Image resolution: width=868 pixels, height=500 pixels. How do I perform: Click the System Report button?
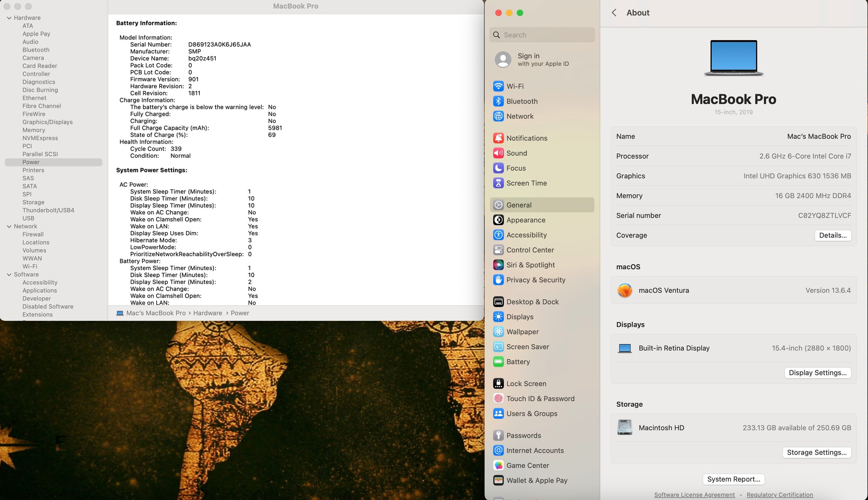(x=733, y=479)
